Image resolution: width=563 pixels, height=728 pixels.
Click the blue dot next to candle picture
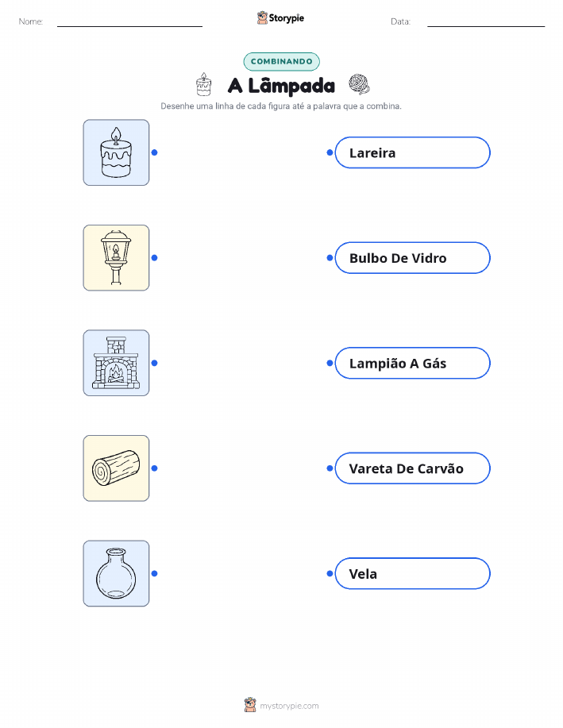pyautogui.click(x=155, y=152)
